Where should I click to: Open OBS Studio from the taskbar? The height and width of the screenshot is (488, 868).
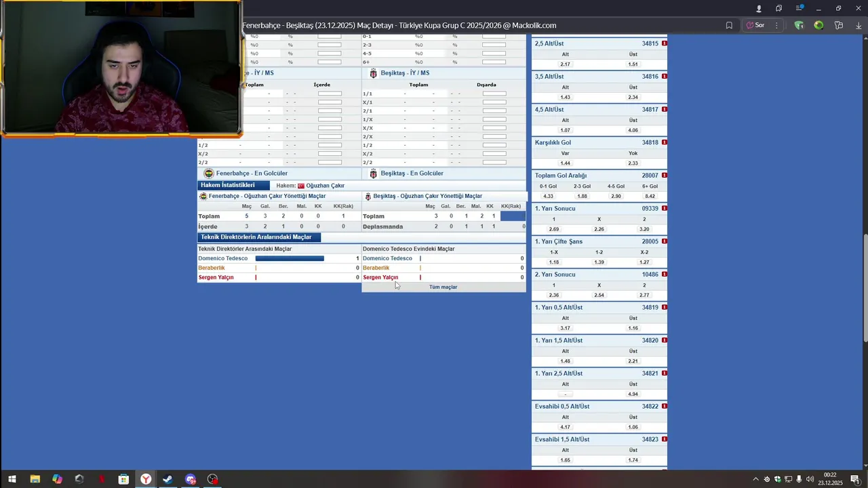(x=213, y=479)
